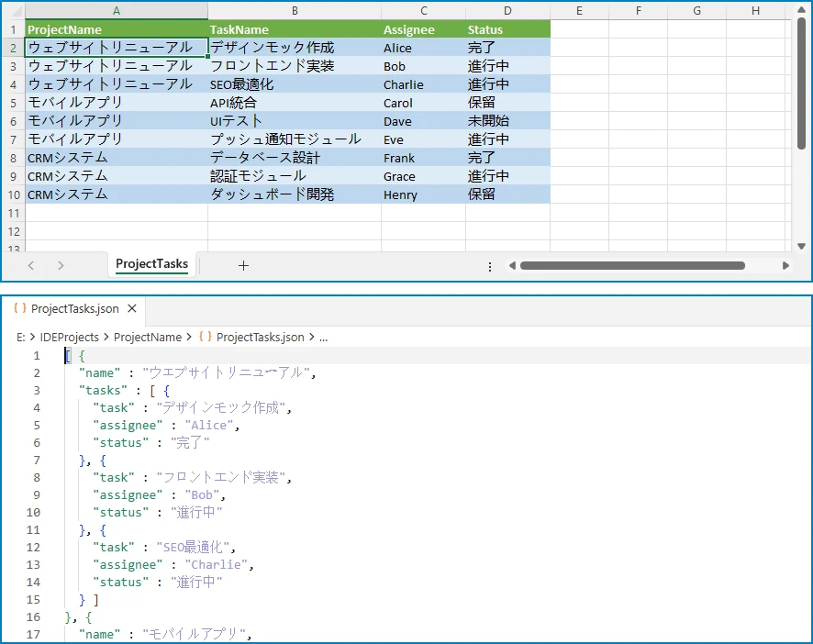Click the Bob assignee cell
This screenshot has height=644, width=813.
[x=424, y=66]
